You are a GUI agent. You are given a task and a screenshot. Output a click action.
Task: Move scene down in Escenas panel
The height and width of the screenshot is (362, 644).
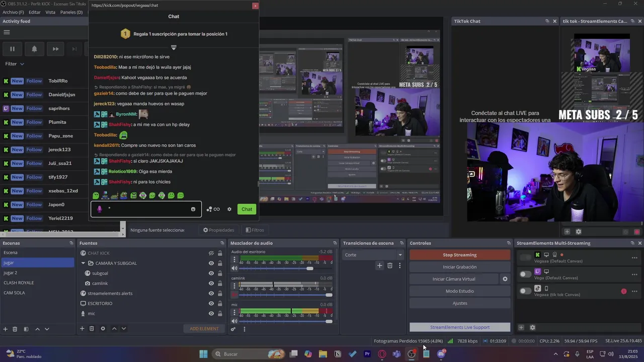(47, 329)
